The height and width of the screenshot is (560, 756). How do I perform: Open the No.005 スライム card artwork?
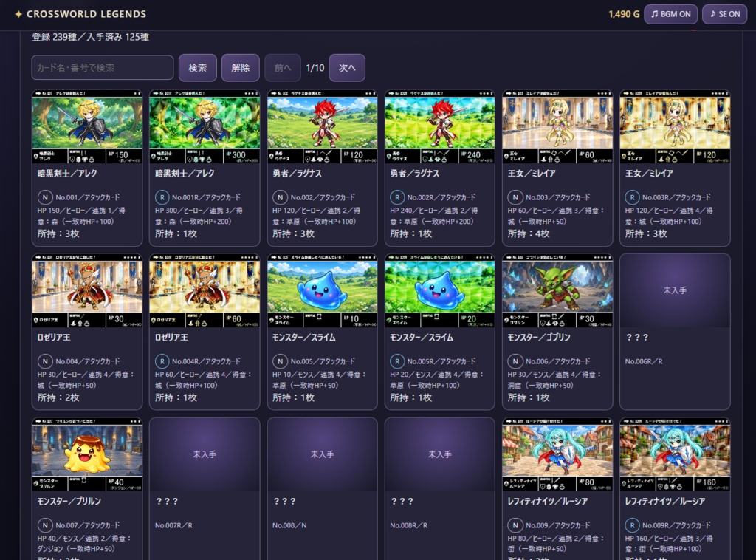pos(322,291)
